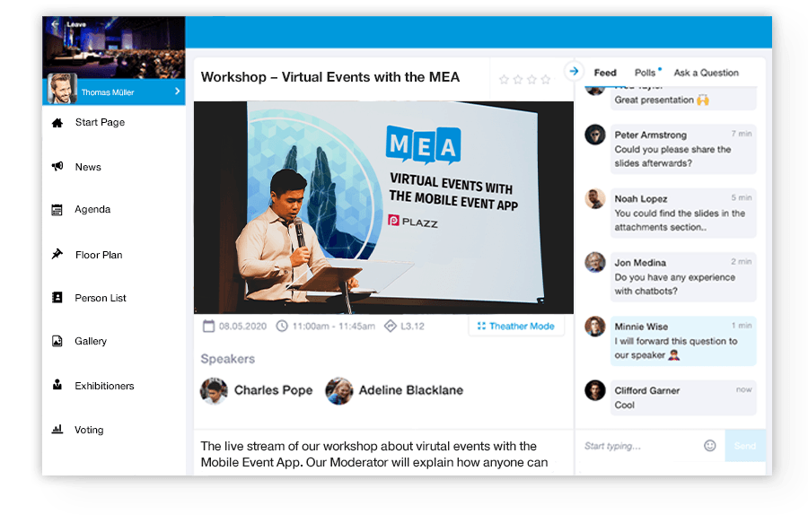Select Clifford Garner's 'Cool' message

tap(683, 397)
